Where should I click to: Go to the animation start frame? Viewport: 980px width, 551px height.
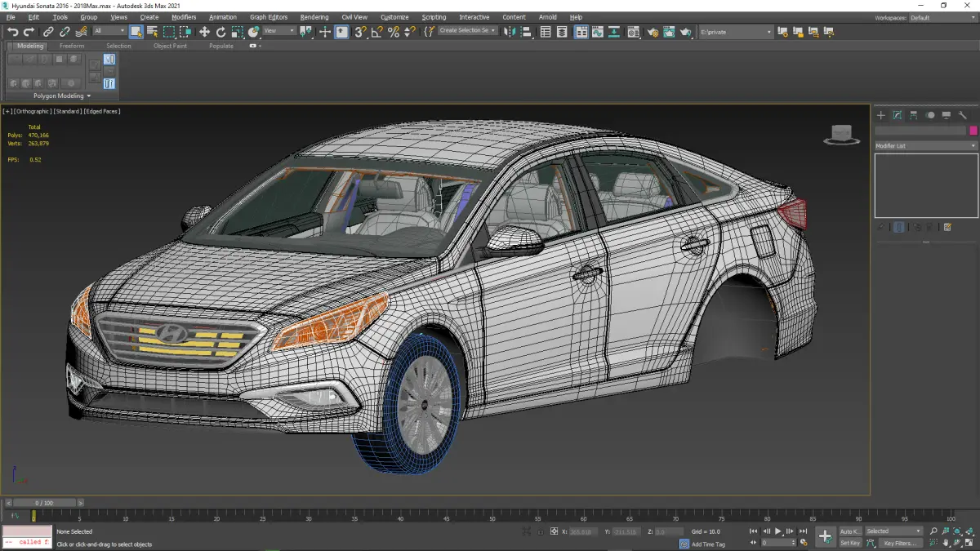click(754, 531)
